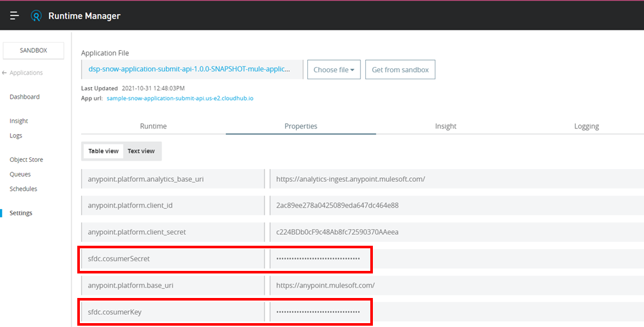The width and height of the screenshot is (644, 327).
Task: Select the sfdc.cosumerKey property name field
Action: pyautogui.click(x=171, y=312)
